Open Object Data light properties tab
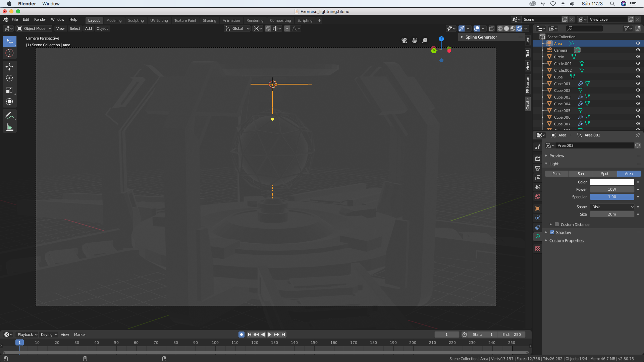Viewport: 644px width, 362px height. click(538, 237)
